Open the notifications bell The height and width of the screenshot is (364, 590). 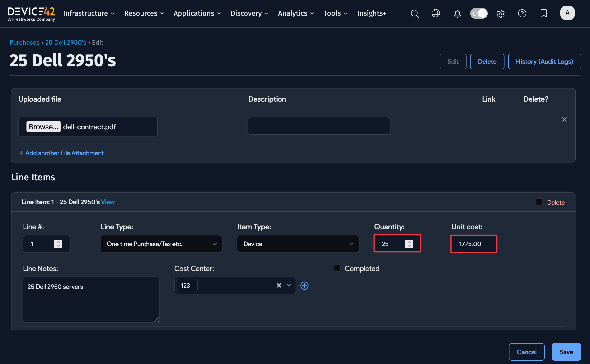[x=457, y=13]
